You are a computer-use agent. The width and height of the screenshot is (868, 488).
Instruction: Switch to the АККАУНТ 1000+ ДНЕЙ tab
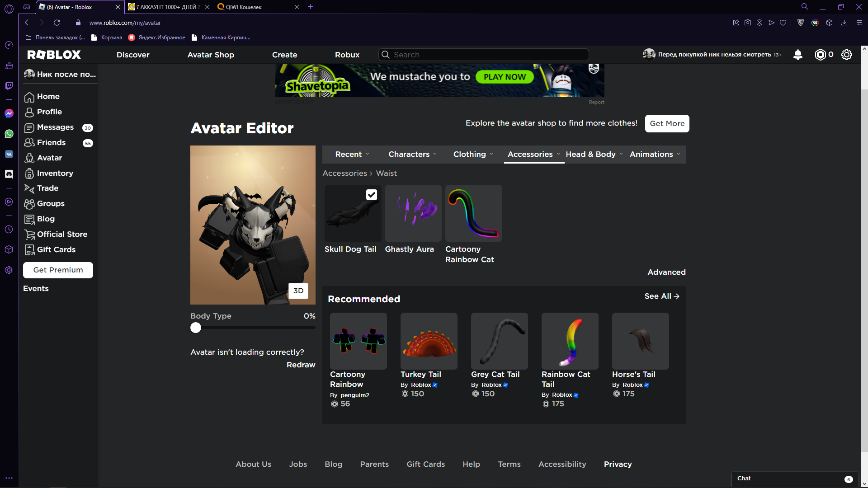(168, 7)
